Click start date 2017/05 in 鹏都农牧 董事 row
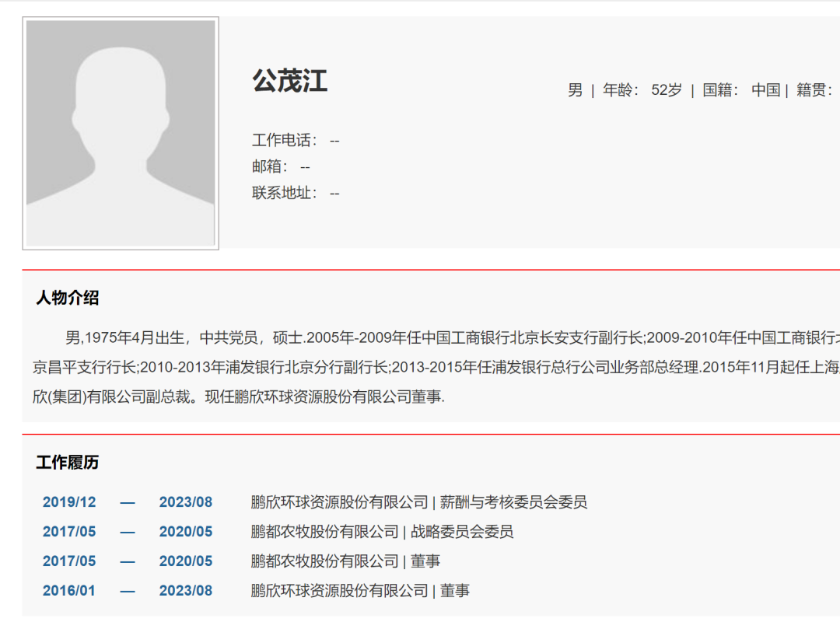Image resolution: width=840 pixels, height=643 pixels. click(x=69, y=561)
